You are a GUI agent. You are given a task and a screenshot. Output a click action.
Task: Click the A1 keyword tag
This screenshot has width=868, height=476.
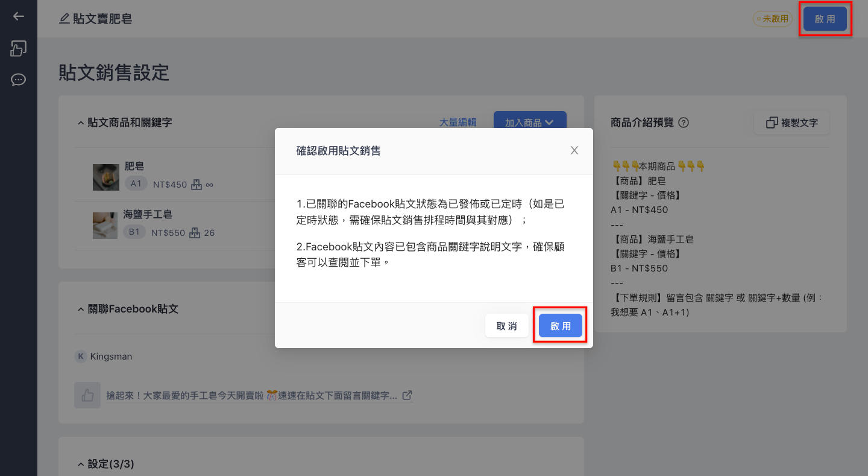tap(136, 183)
